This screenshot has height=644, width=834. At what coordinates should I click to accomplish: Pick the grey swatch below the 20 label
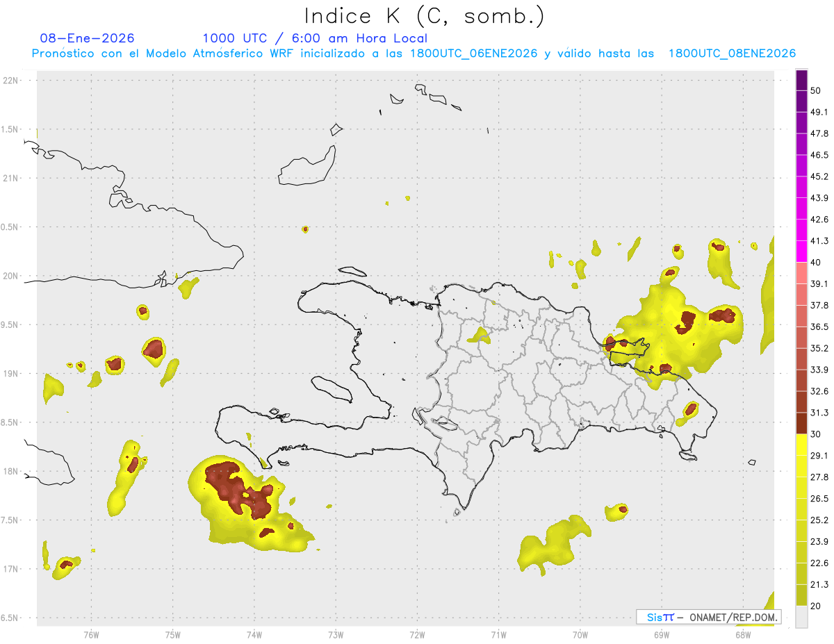tap(801, 617)
